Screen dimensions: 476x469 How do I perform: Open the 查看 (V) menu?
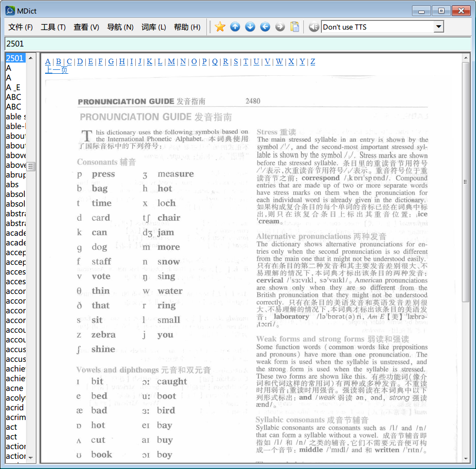[86, 27]
